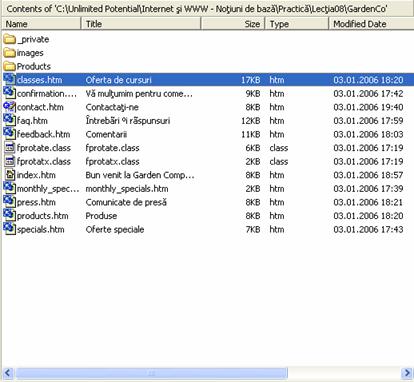Viewport: 414px width, 382px height.
Task: Open the Products folder icon
Action: click(10, 66)
